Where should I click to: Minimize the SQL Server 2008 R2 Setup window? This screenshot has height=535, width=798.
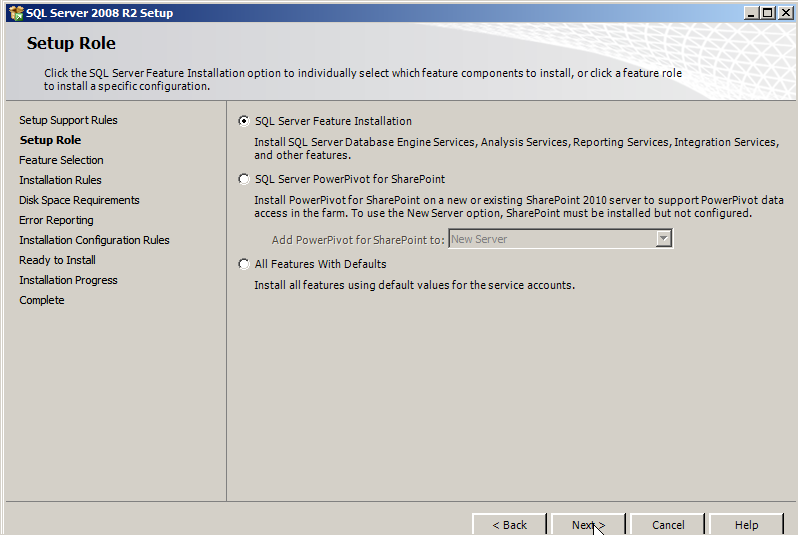pyautogui.click(x=751, y=13)
